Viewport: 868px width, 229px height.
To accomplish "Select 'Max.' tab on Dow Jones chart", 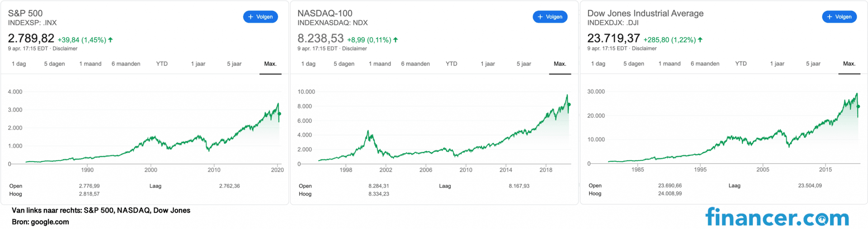I will (x=849, y=64).
